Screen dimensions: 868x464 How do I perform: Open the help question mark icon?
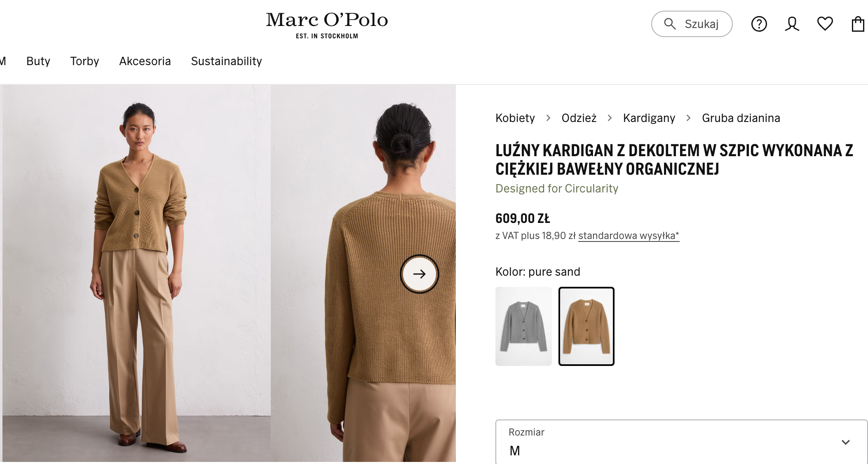click(759, 24)
